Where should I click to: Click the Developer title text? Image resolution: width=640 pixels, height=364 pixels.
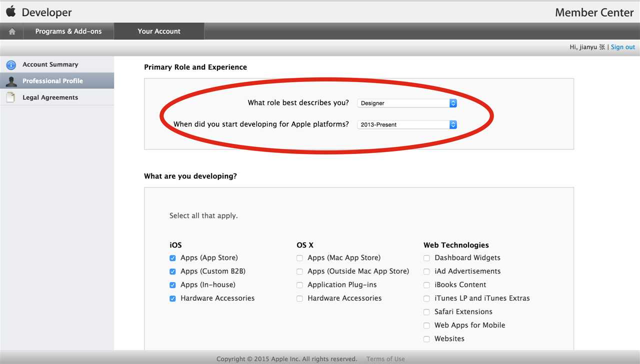click(x=47, y=12)
